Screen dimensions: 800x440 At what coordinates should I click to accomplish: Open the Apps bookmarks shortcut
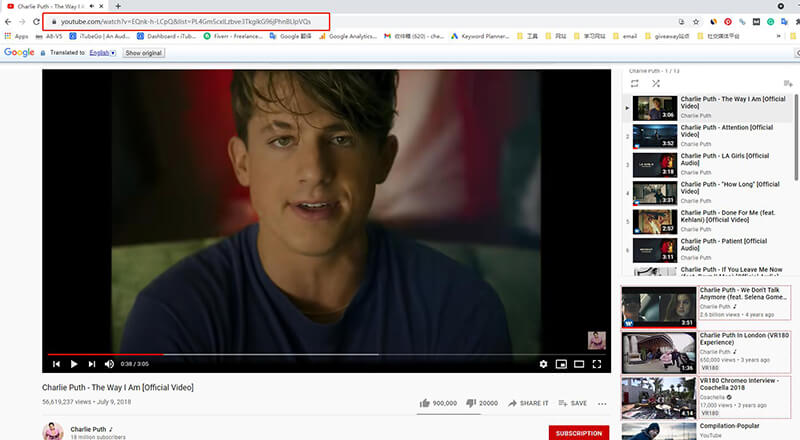tap(16, 36)
